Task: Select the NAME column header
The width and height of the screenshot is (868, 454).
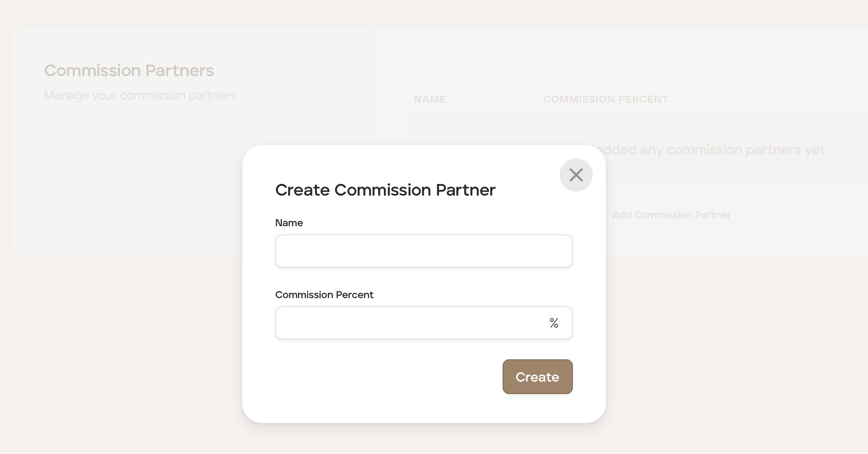Action: (x=430, y=99)
